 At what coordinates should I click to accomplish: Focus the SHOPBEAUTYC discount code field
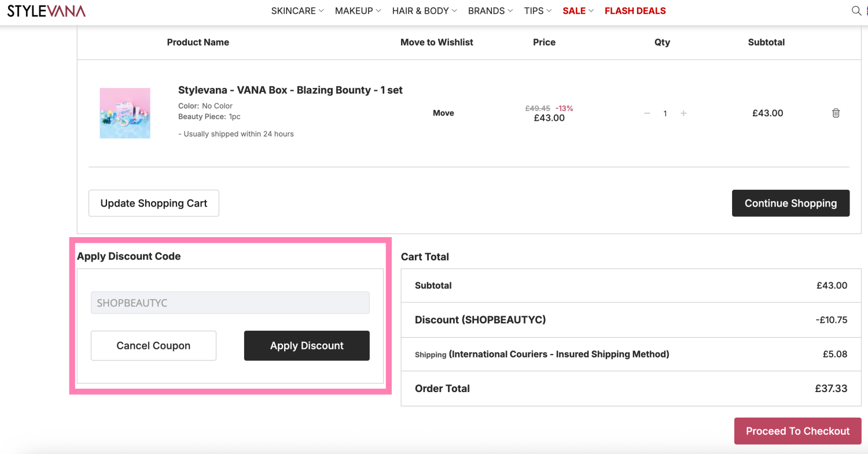click(230, 303)
